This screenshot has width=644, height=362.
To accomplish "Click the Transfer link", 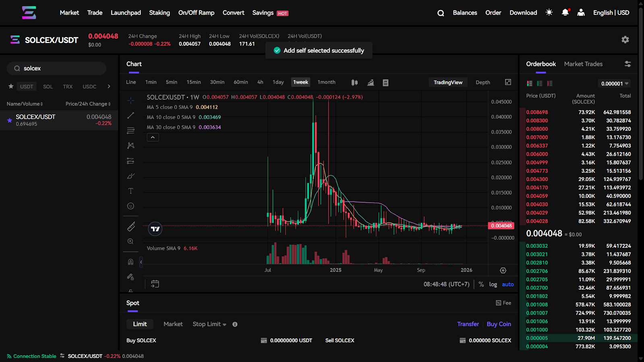I will tap(468, 324).
